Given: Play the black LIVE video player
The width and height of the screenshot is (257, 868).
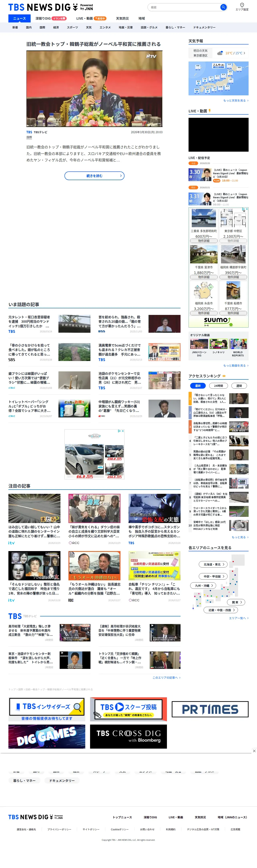Looking at the screenshot, I should 219,135.
